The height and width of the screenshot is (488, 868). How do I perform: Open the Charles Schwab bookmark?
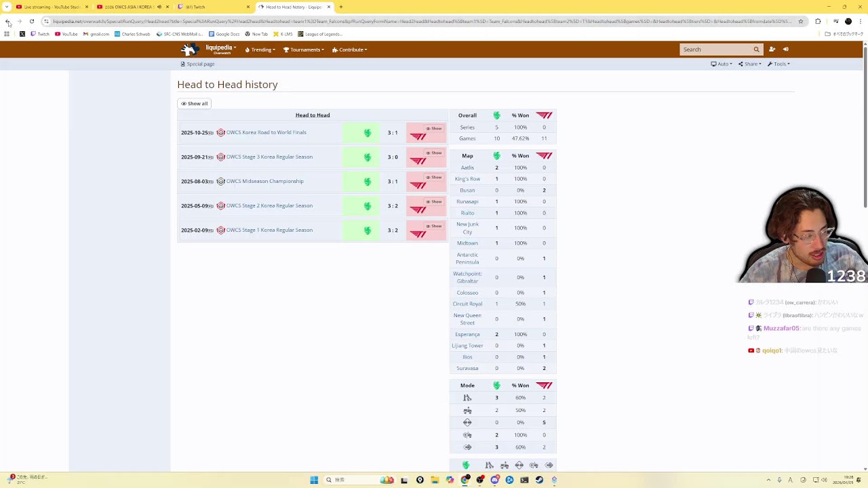pyautogui.click(x=132, y=34)
